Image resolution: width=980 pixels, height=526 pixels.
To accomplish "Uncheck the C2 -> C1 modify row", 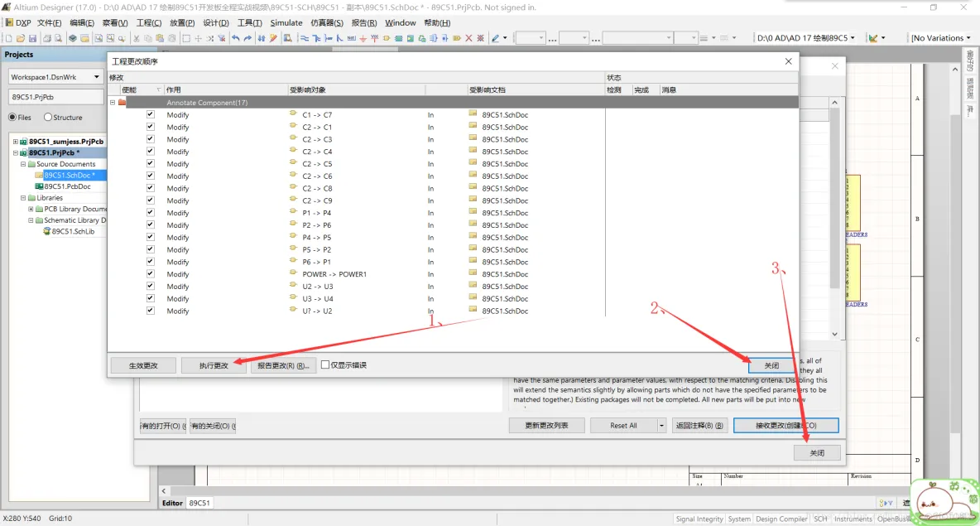I will tap(150, 127).
